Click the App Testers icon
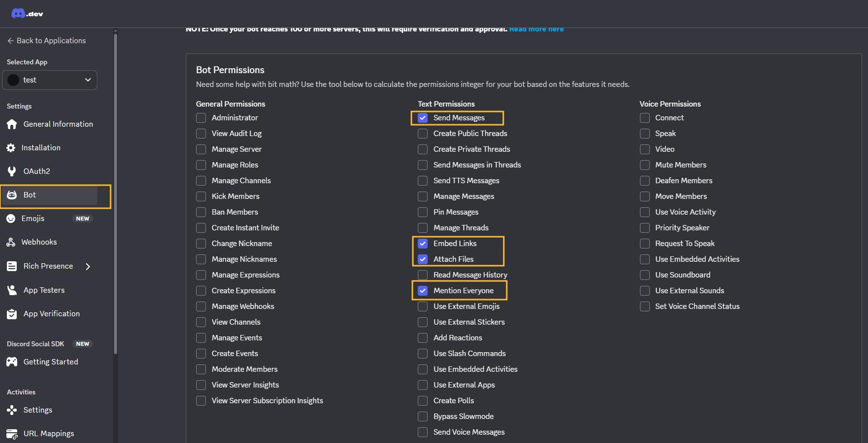This screenshot has height=443, width=868. [x=12, y=290]
